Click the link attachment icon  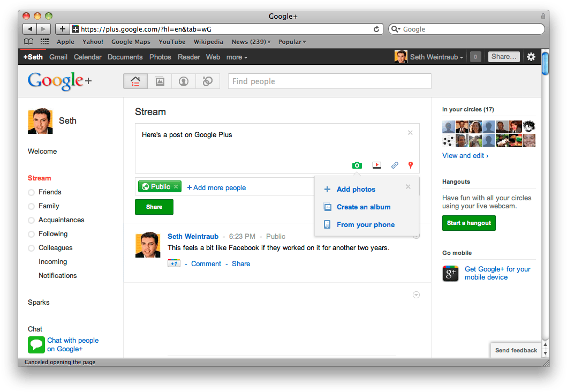pyautogui.click(x=395, y=165)
